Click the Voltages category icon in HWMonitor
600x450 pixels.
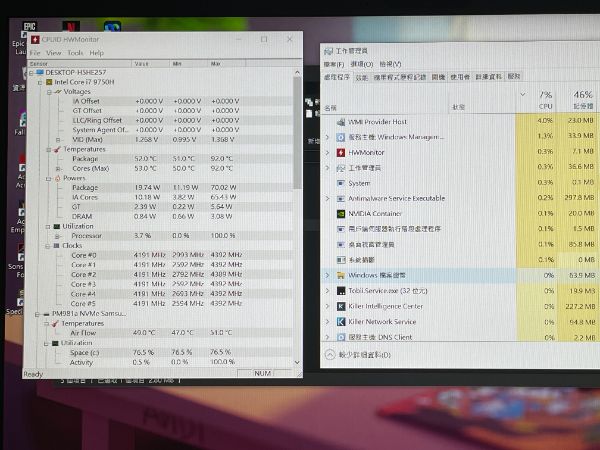pyautogui.click(x=58, y=91)
